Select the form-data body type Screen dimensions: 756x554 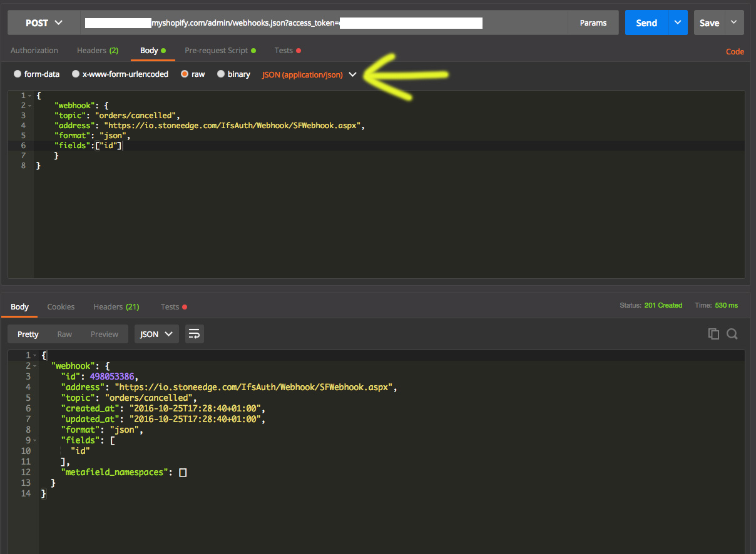[x=37, y=74]
